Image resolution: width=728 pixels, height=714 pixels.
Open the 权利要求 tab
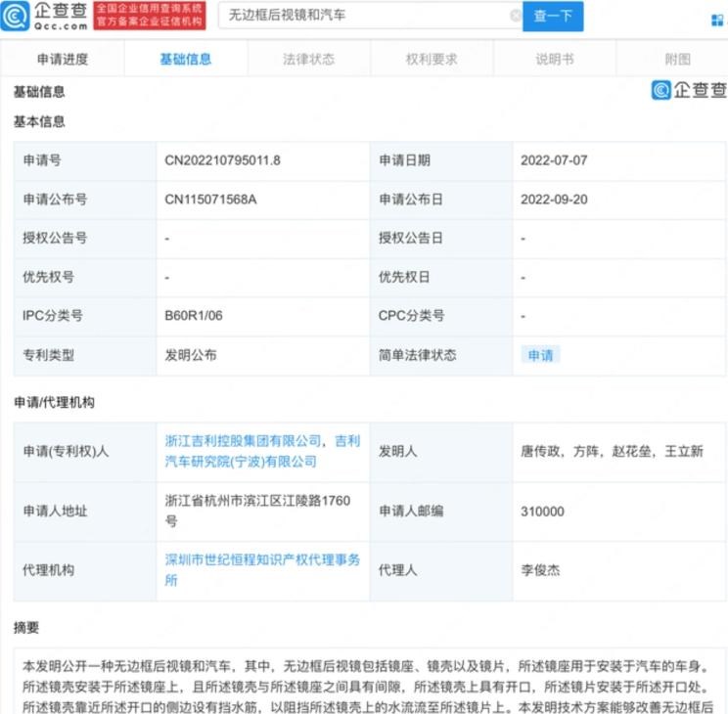[432, 59]
